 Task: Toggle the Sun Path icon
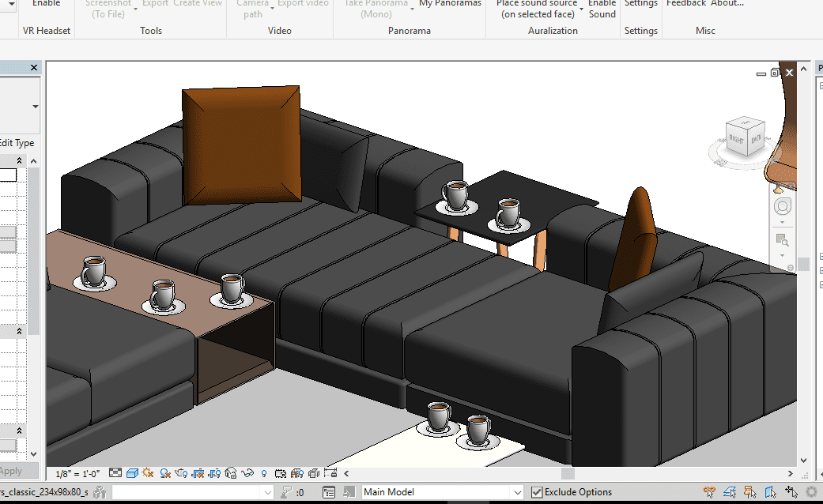point(149,473)
